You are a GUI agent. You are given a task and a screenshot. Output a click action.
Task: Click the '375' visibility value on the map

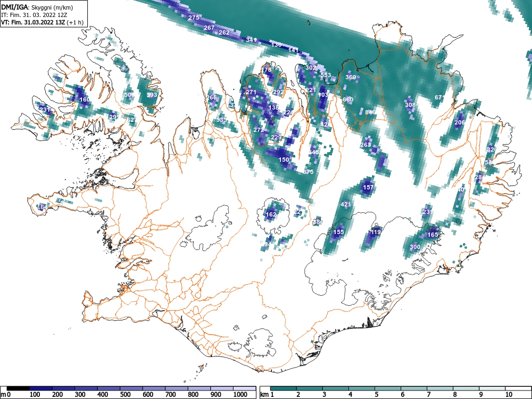pyautogui.click(x=308, y=172)
